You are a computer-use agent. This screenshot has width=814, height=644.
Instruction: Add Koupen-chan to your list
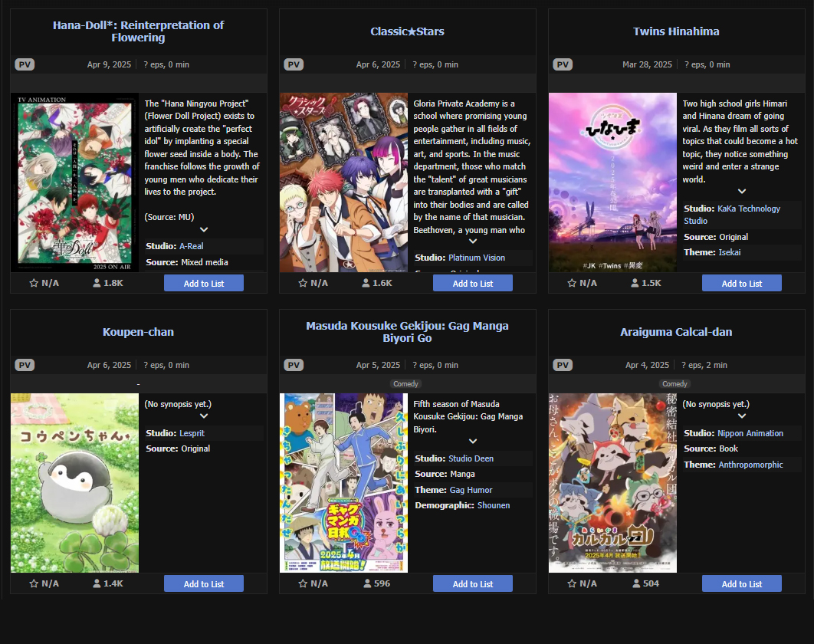pos(204,583)
